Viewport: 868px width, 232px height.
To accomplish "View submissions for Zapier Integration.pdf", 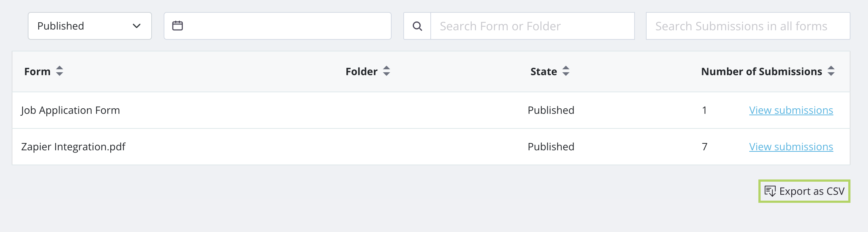I will [791, 147].
